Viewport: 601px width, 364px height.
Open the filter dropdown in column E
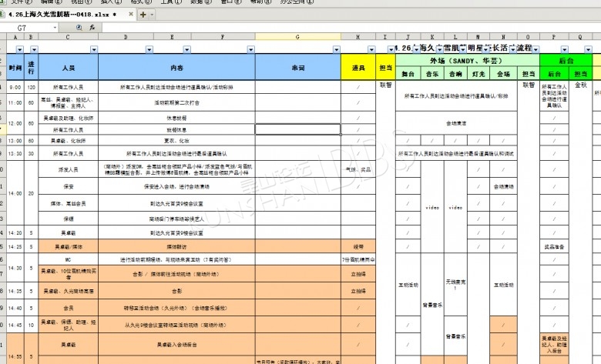[186, 49]
